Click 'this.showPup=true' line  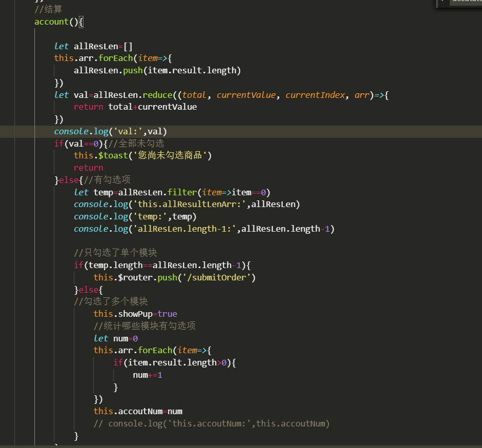tap(135, 314)
